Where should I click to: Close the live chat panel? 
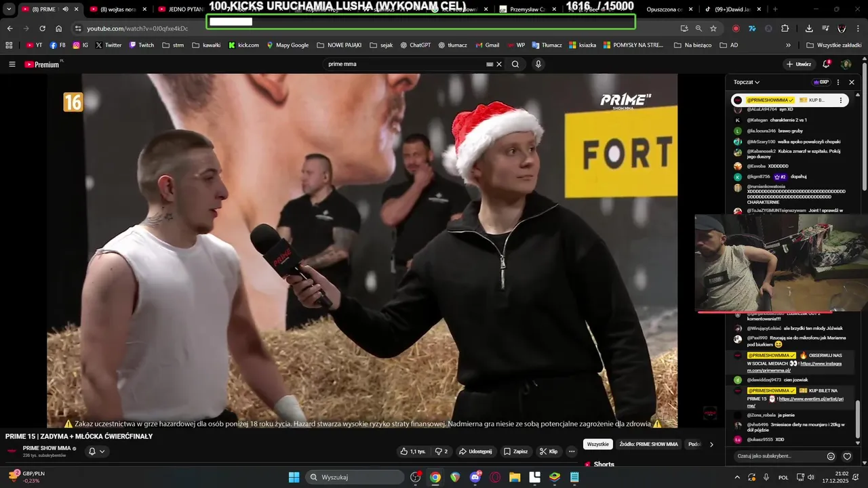[x=852, y=82]
